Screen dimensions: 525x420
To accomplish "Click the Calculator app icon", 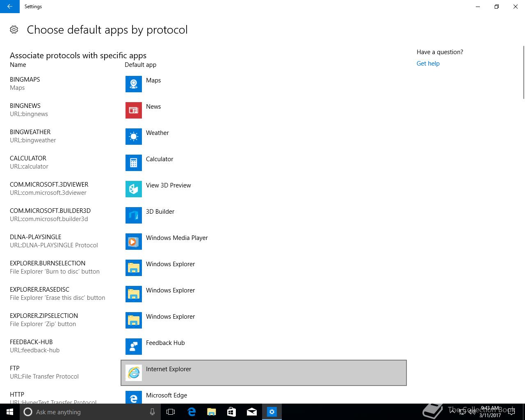I will click(134, 163).
